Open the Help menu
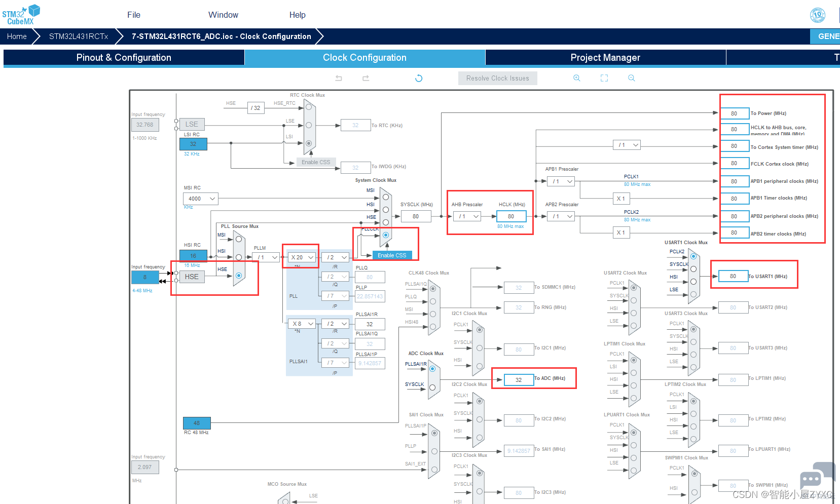This screenshot has width=840, height=504. (x=298, y=15)
